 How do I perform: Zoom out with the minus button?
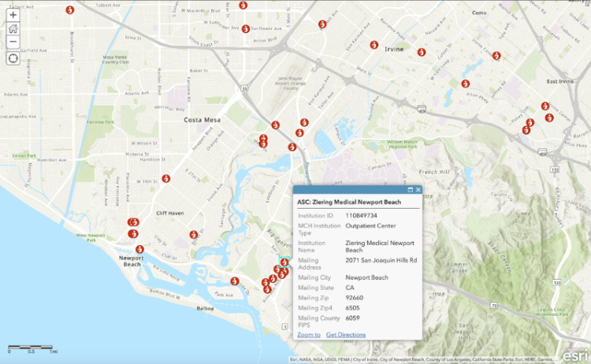[x=13, y=42]
